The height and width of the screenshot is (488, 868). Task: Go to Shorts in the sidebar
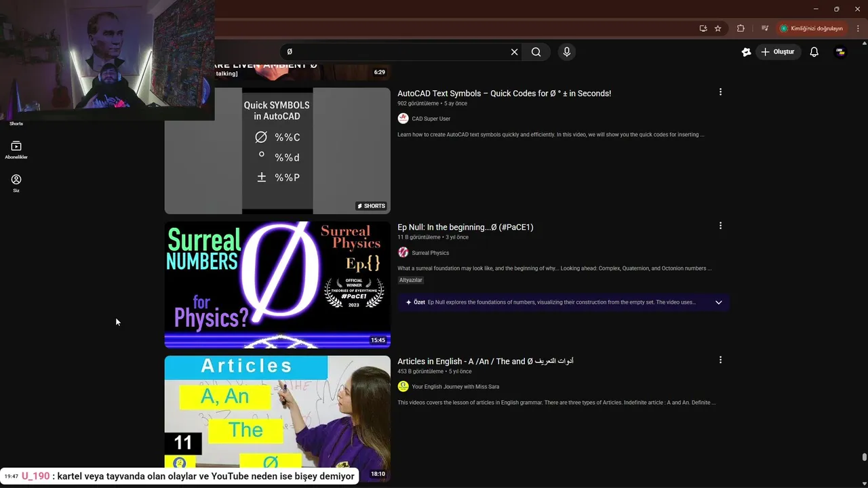coord(16,123)
